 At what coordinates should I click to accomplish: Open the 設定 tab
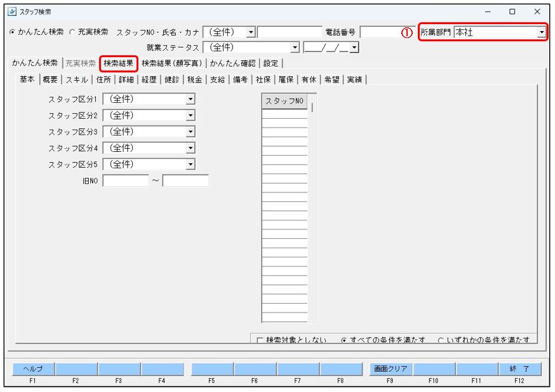tap(271, 64)
